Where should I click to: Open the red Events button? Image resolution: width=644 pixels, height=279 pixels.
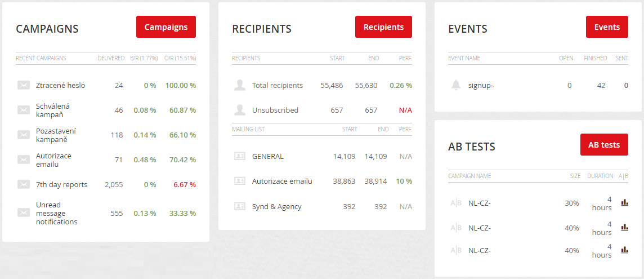pyautogui.click(x=607, y=26)
